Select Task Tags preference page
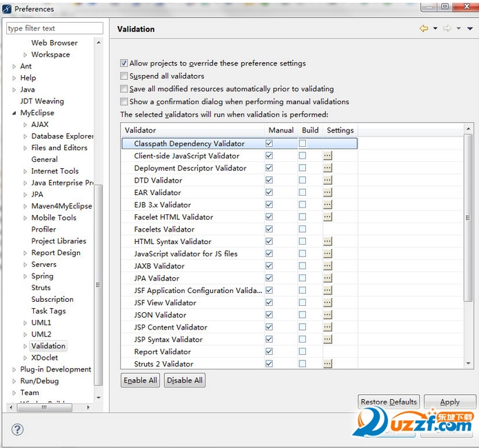Screen dimensions: 479x448 (x=48, y=311)
